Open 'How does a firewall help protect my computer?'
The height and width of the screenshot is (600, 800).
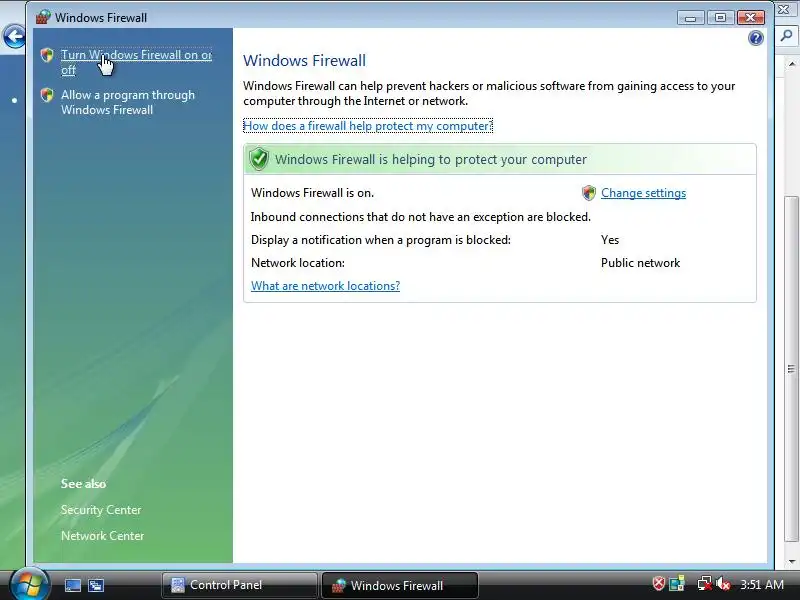(x=368, y=126)
